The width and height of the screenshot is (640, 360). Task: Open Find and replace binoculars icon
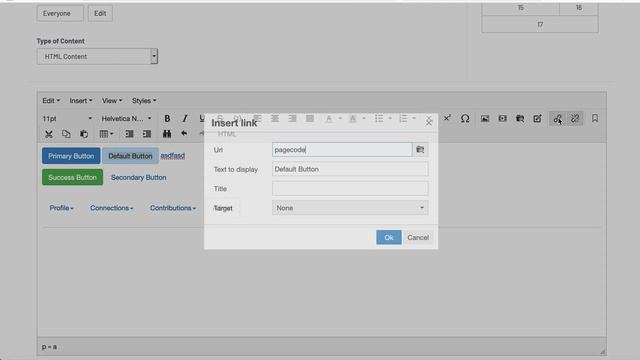167,134
